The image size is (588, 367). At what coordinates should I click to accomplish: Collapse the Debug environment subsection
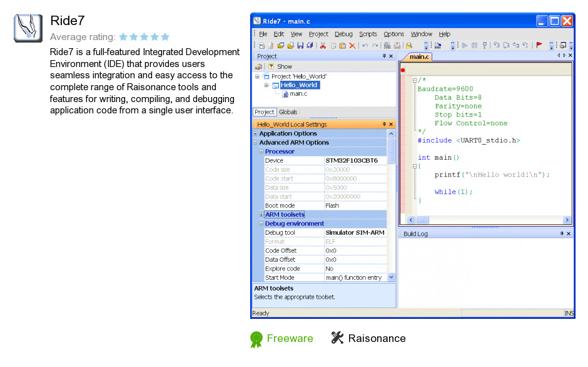pos(261,224)
